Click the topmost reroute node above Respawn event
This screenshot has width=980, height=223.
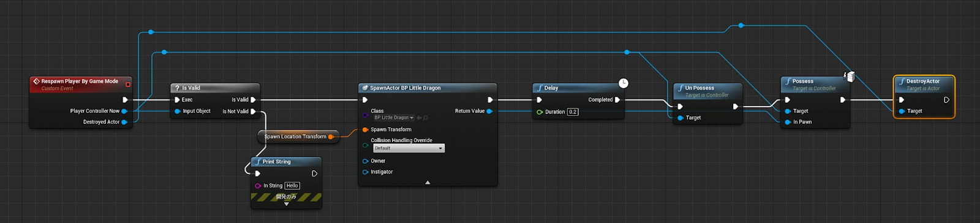[151, 32]
